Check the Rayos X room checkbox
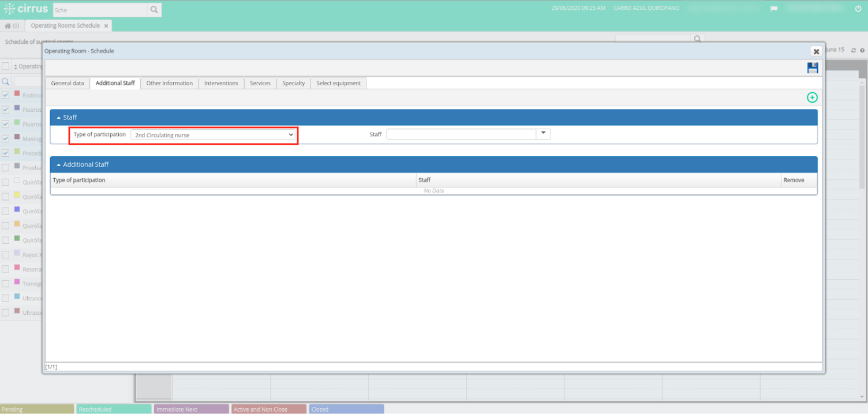The height and width of the screenshot is (414, 868). tap(5, 254)
